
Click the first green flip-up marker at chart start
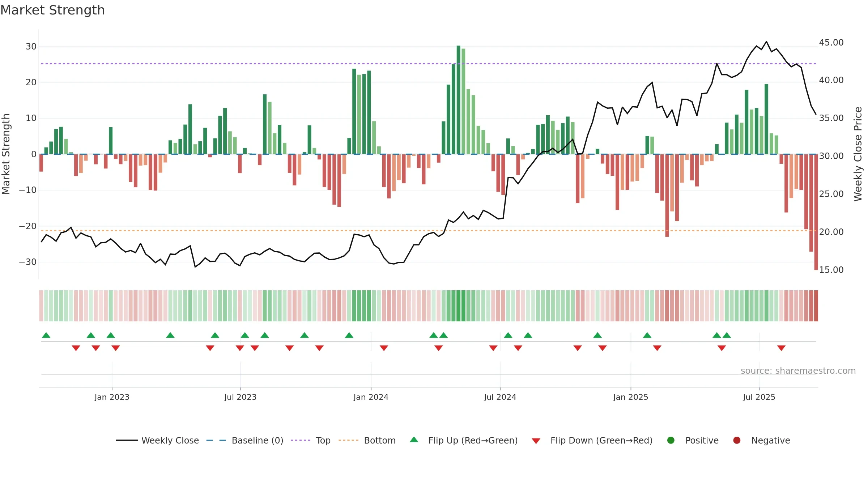(x=46, y=335)
